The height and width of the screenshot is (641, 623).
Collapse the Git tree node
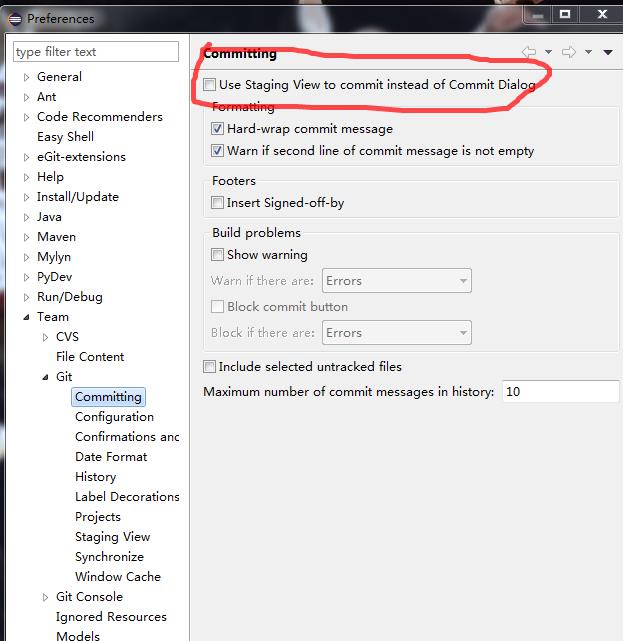pyautogui.click(x=45, y=377)
